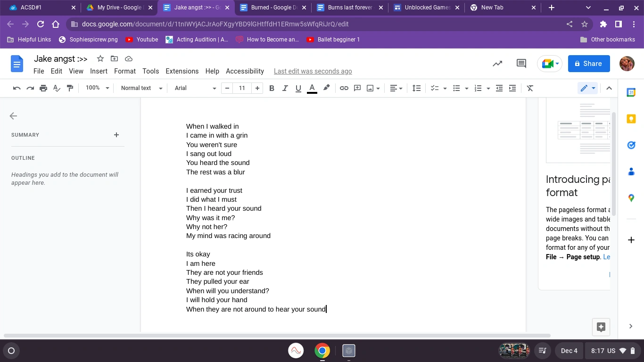
Task: Open the Normal text styles dropdown
Action: pos(140,88)
